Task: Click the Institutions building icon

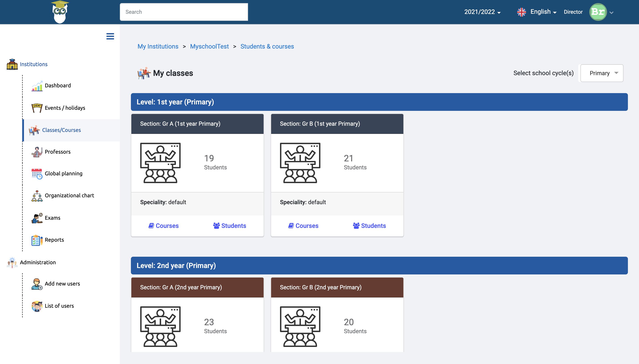Action: click(x=12, y=64)
